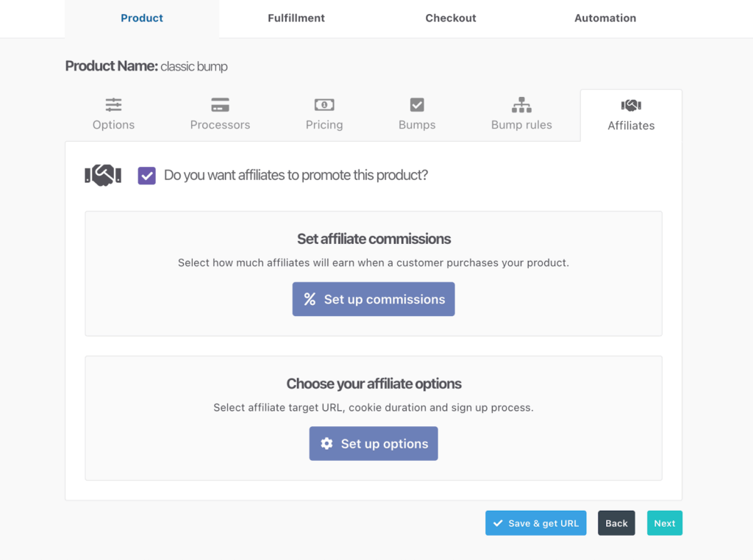
Task: Go to the Automation tab
Action: 605,18
